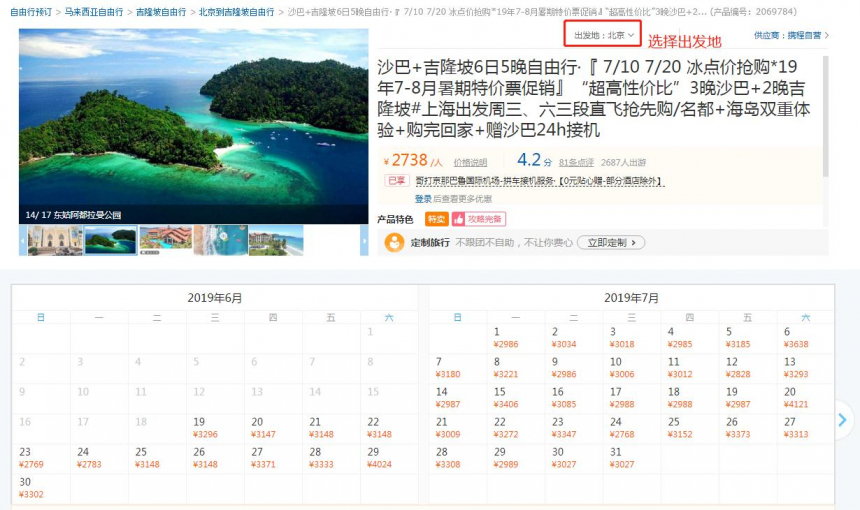Select July 2 priced ¥3034
Screen dimensions: 860x510
pos(574,338)
